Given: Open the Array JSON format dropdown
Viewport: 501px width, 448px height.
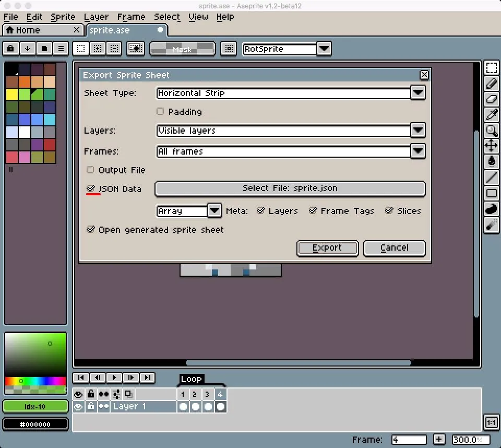Looking at the screenshot, I should pyautogui.click(x=214, y=211).
